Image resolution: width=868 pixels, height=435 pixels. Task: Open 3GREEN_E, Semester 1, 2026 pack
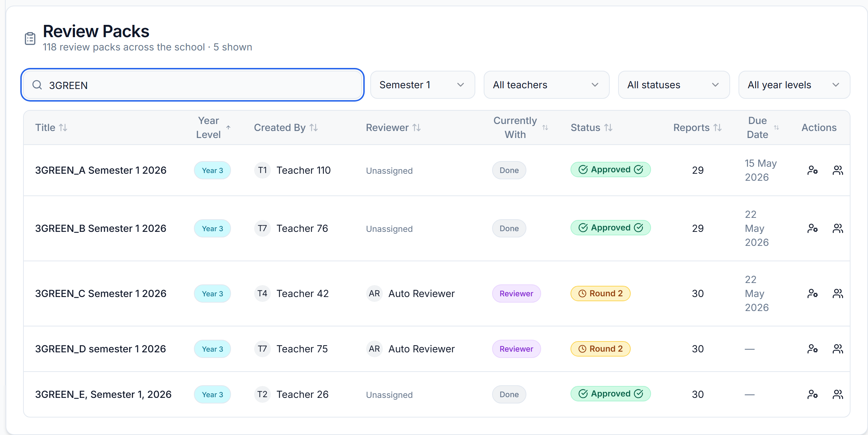103,394
